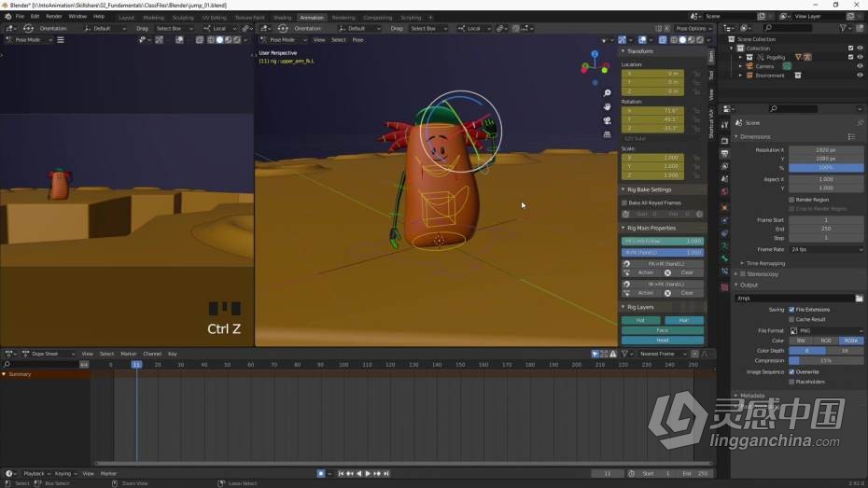Viewport: 868px width, 488px height.
Task: Click hamburger menu beside Pose Mode
Action: [61, 40]
